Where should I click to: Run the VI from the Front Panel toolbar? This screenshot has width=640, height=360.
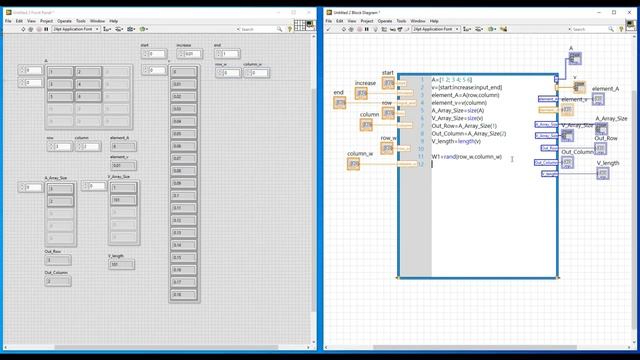(23, 29)
